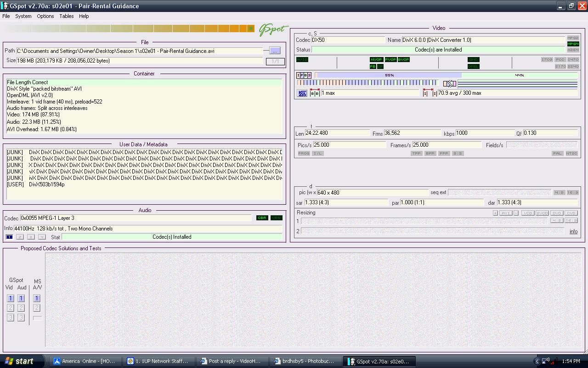Image resolution: width=588 pixels, height=368 pixels.
Task: Click the IPBS frame type legend
Action: pos(304,75)
